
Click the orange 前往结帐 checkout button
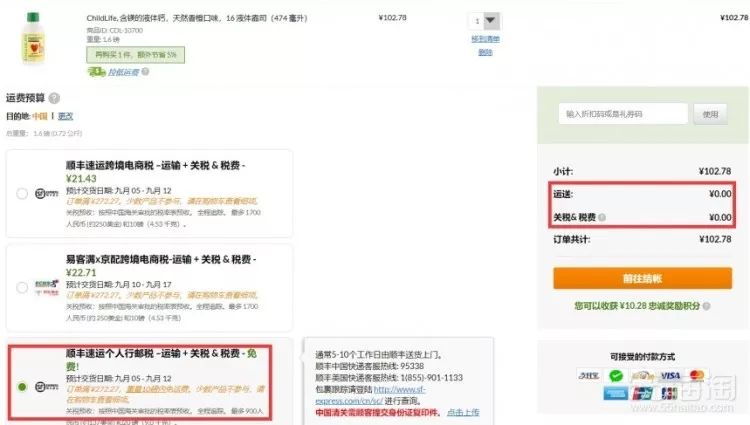[642, 278]
